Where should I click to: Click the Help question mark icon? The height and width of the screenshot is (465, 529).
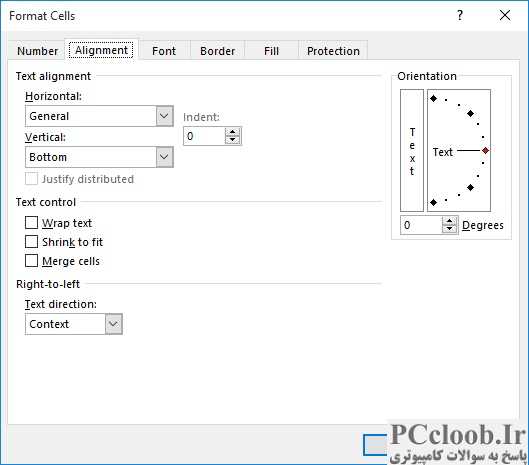pos(460,16)
